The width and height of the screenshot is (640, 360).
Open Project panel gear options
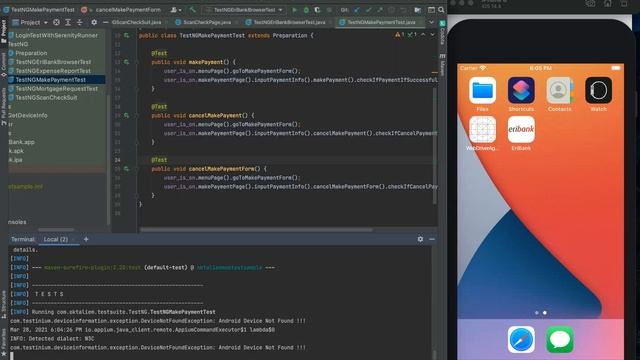(x=94, y=22)
